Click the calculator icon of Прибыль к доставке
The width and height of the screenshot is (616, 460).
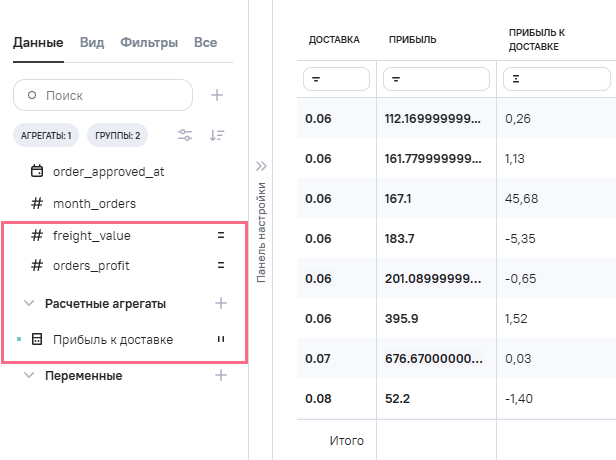click(x=37, y=340)
